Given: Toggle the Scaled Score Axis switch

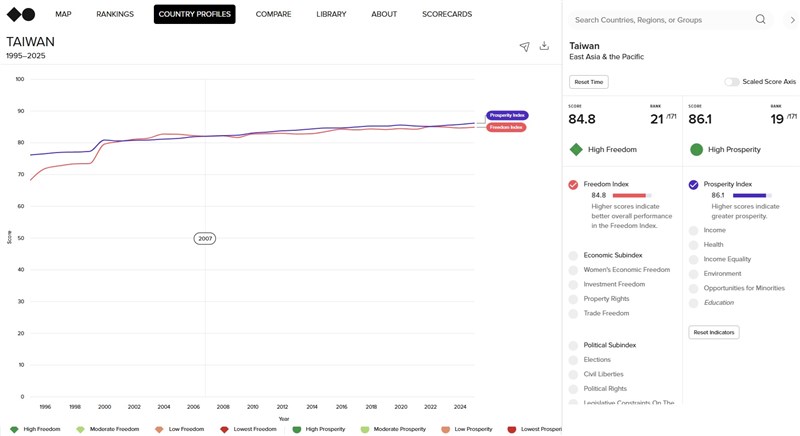Looking at the screenshot, I should 732,82.
